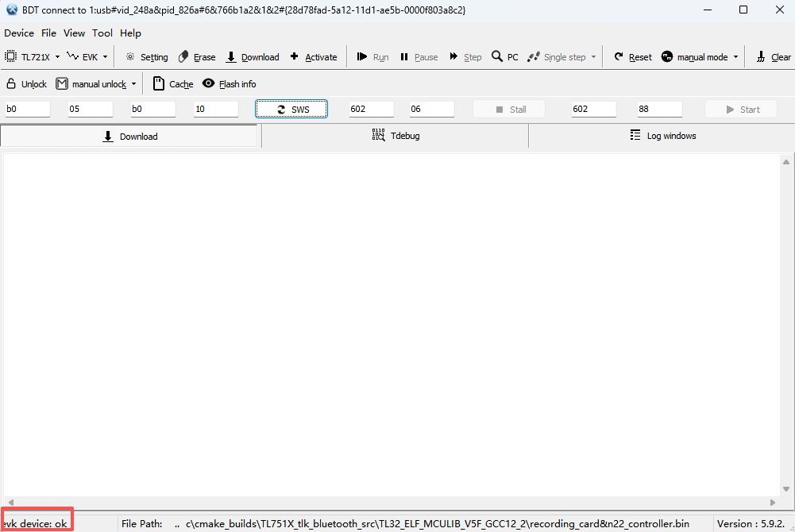The height and width of the screenshot is (532, 795).
Task: Show Flash info via eye icon
Action: [208, 83]
